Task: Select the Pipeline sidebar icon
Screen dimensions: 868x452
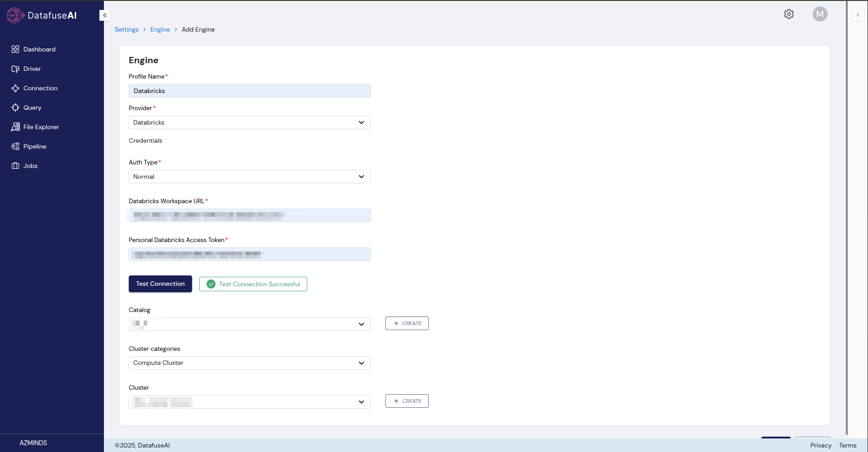Action: 34,146
